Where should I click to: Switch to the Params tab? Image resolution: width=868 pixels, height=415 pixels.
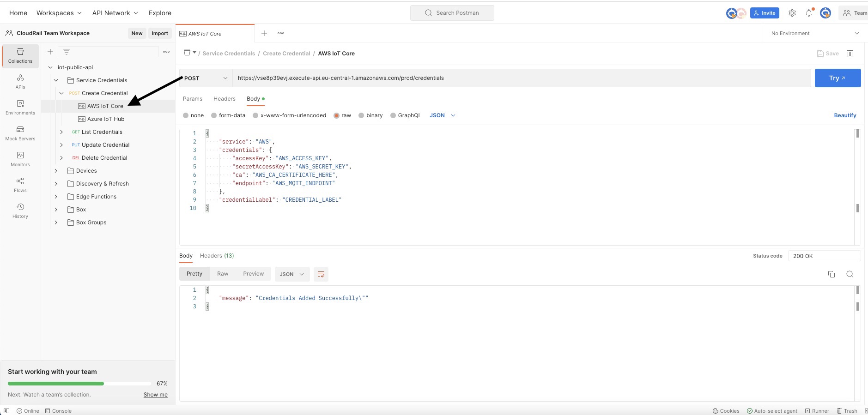coord(193,99)
